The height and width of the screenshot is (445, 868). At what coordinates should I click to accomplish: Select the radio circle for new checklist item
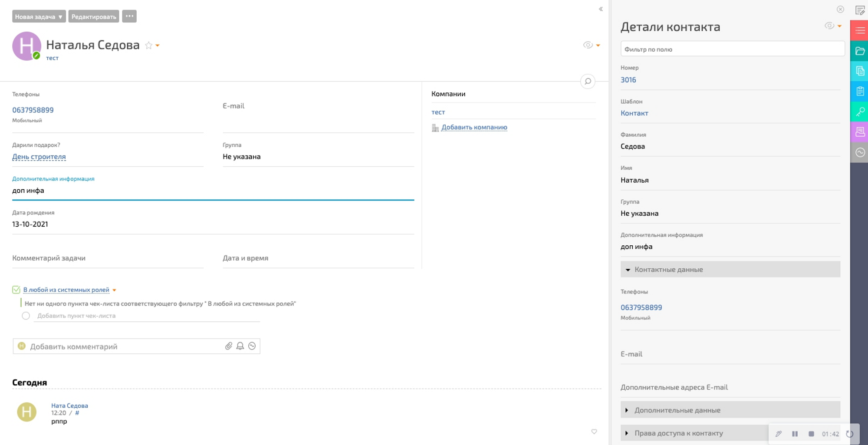pyautogui.click(x=26, y=316)
